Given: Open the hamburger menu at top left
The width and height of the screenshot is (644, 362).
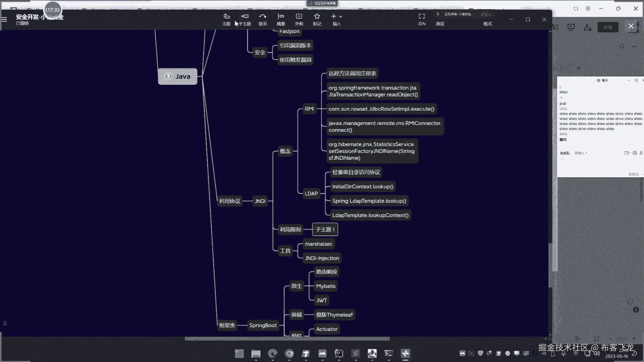Looking at the screenshot, I should pos(4,19).
